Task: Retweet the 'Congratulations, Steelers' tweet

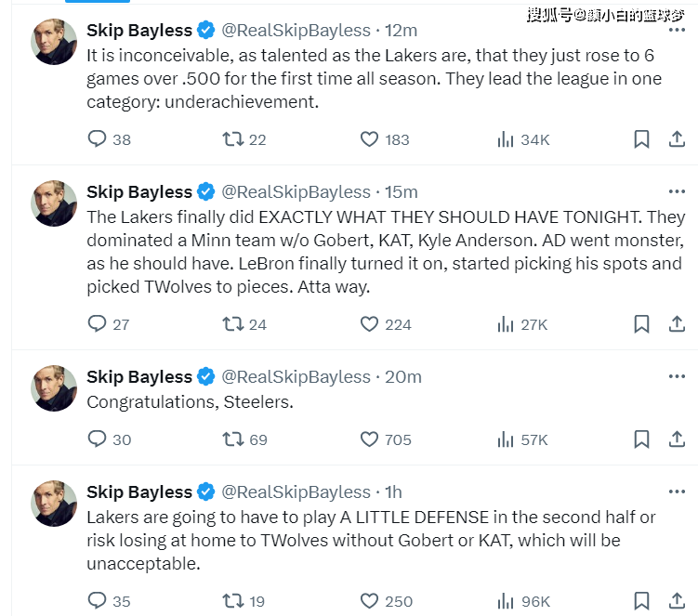Action: tap(232, 439)
